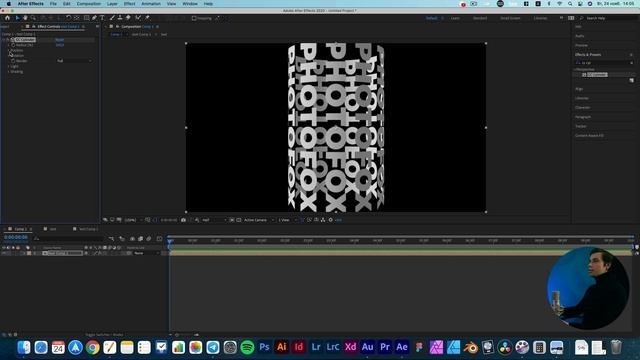640x360 pixels.
Task: Open InDesign from the dock
Action: click(x=299, y=347)
